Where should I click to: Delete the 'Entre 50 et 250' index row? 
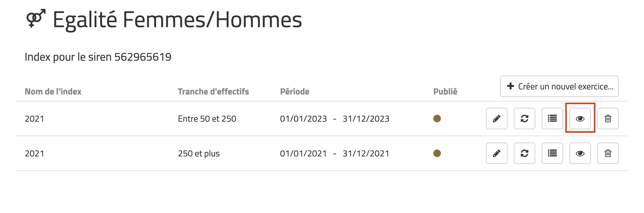(x=608, y=119)
